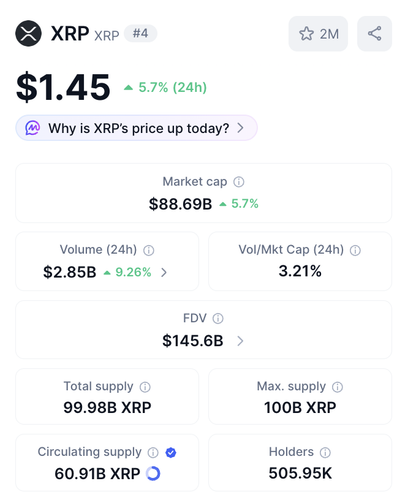Open "Why is XRP's price up today?"
The height and width of the screenshot is (500, 408).
tap(136, 128)
